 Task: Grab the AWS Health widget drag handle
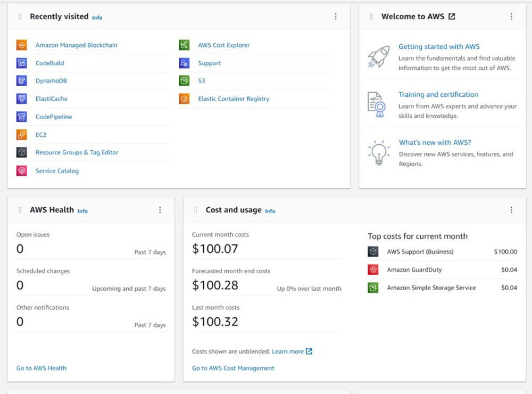click(x=20, y=210)
